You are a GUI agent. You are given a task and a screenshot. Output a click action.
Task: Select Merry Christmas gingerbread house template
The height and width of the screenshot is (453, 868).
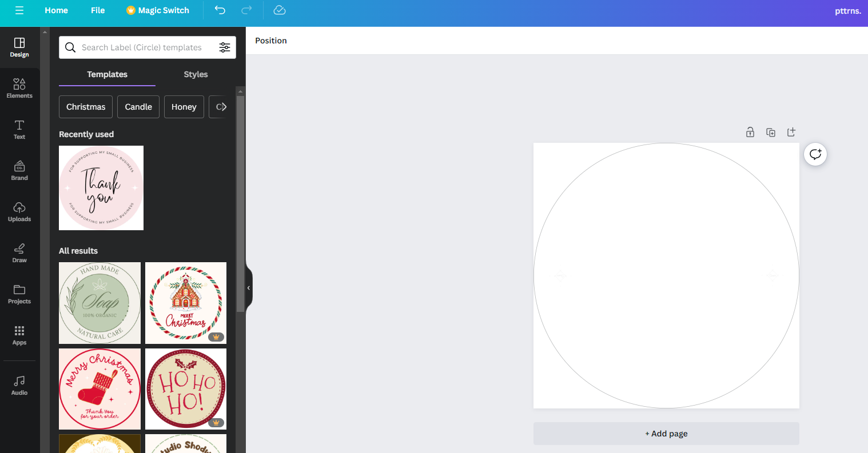tap(186, 303)
